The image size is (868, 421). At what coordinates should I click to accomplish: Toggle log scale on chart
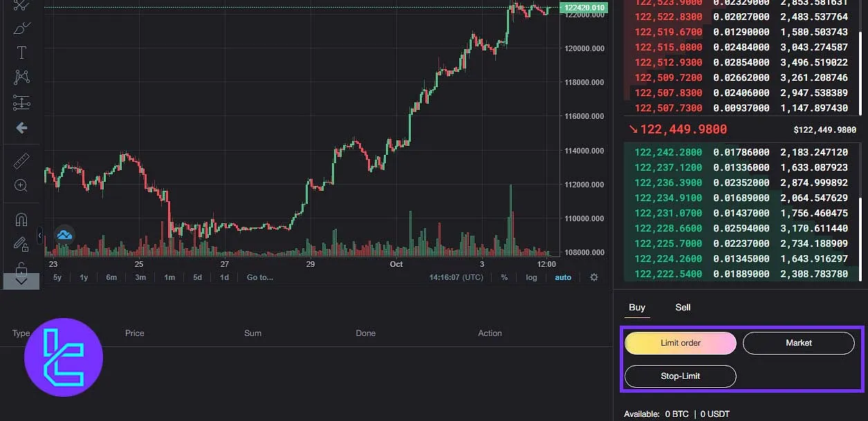point(531,277)
